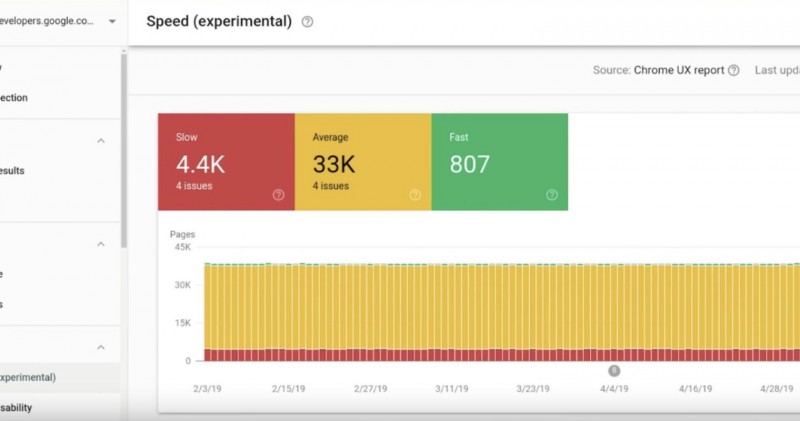
Task: Collapse the sidebar section containing the Speed item
Action: coord(101,347)
